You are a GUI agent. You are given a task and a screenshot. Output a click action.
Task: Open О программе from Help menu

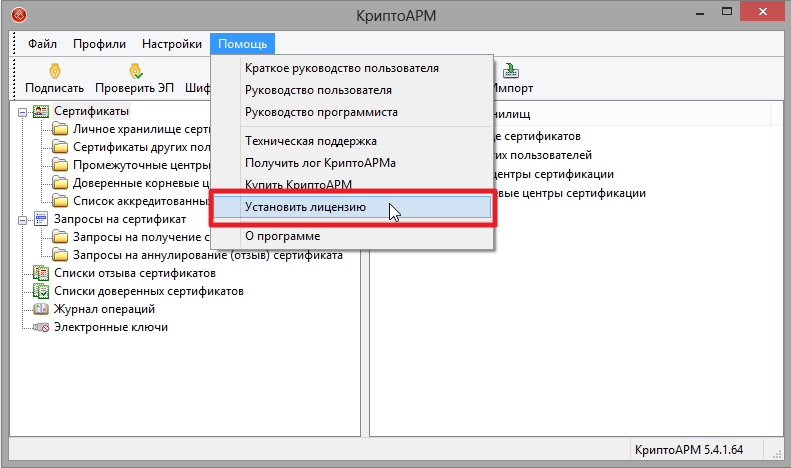[x=352, y=236]
